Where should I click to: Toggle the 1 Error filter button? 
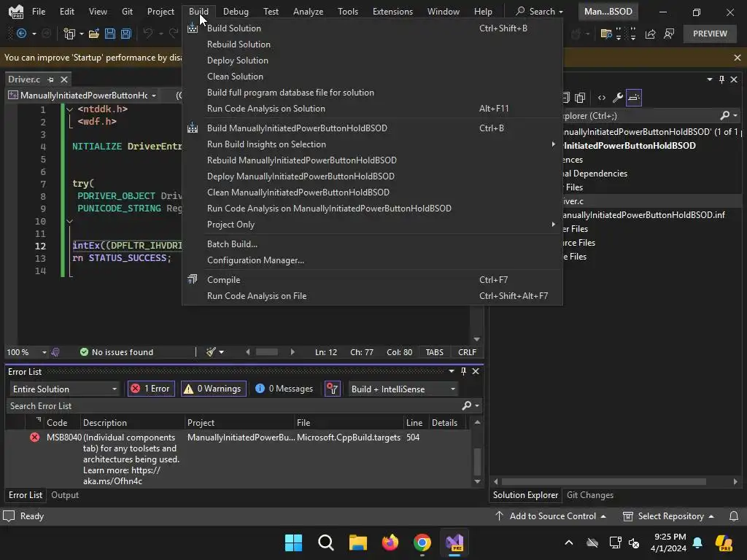[x=151, y=389]
